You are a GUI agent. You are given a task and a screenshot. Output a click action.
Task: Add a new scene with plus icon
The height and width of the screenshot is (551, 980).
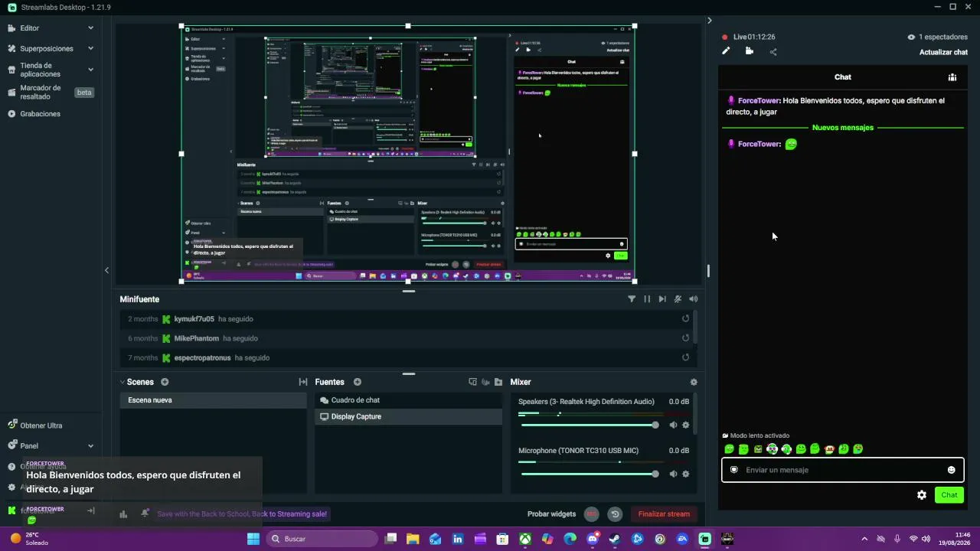pyautogui.click(x=165, y=382)
